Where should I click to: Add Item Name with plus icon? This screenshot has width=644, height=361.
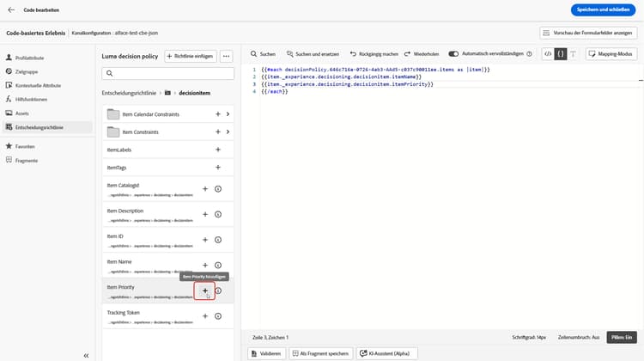click(x=205, y=266)
